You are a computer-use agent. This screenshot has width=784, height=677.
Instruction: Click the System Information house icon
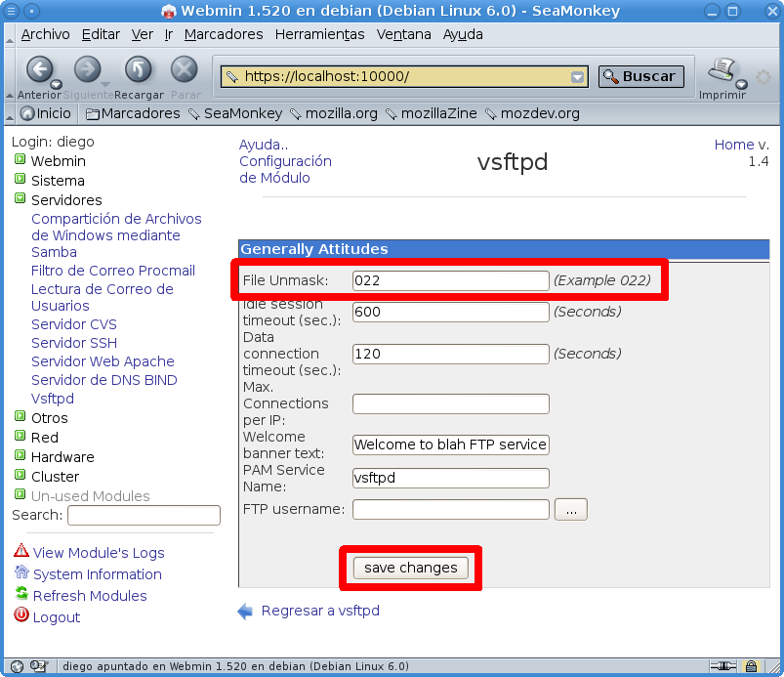[21, 574]
